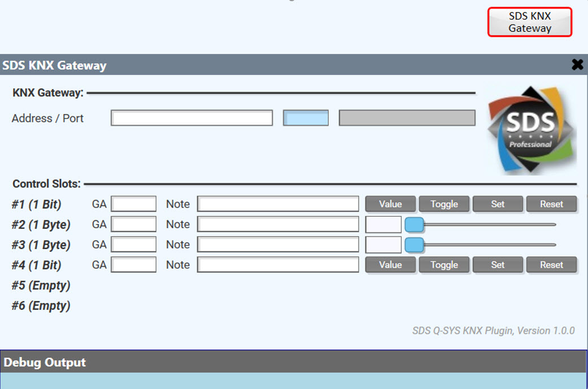Click the '#5 (Empty)' slot label
This screenshot has width=588, height=389.
[41, 286]
